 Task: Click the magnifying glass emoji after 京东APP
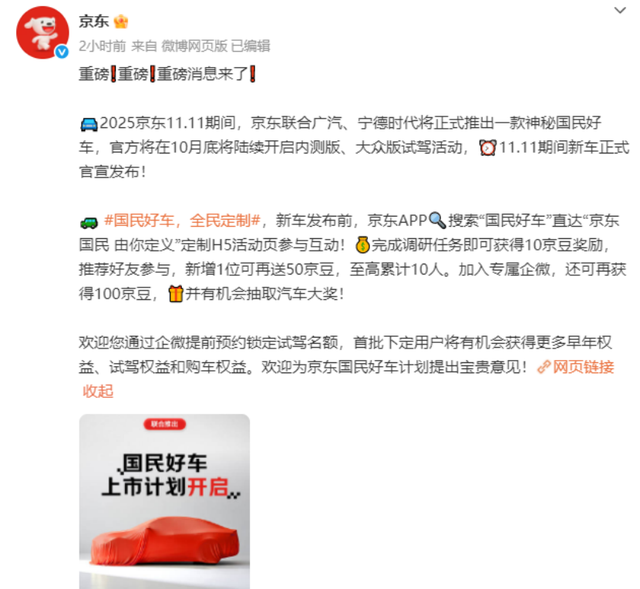437,221
